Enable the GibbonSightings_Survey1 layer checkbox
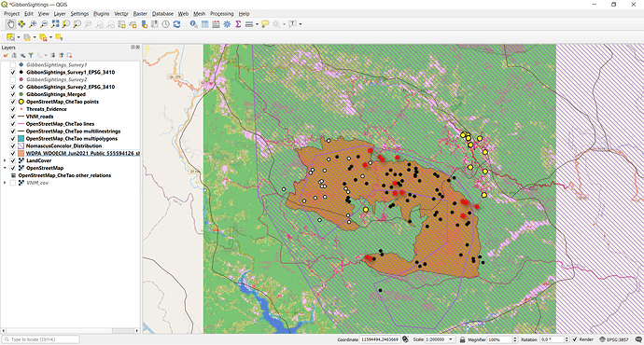 pos(13,65)
